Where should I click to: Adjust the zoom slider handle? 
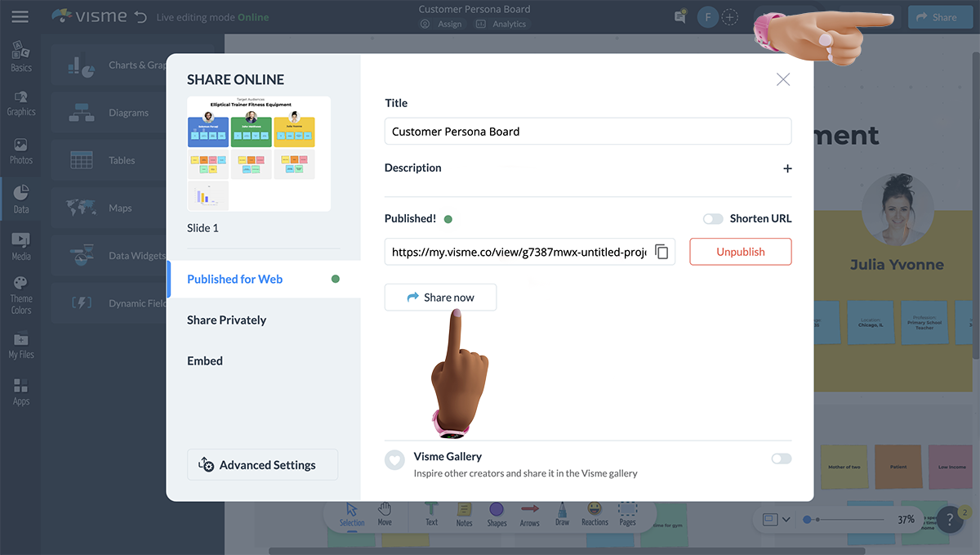pos(807,519)
